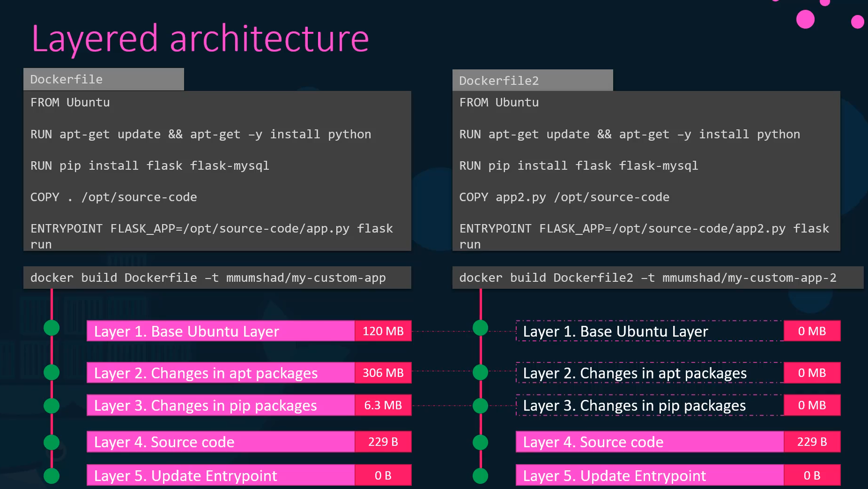Click 'COPY . /opt/source-code' line

[x=114, y=197]
